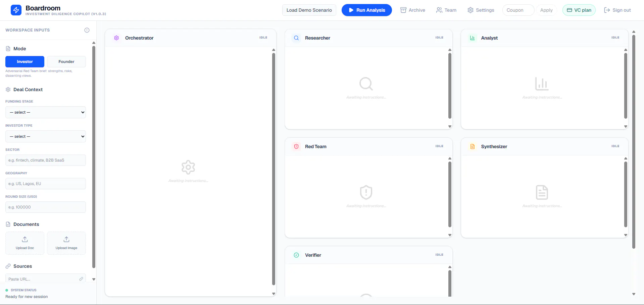The width and height of the screenshot is (644, 305).
Task: Click the large gear placeholder in Orchestrator panel
Action: 188,167
